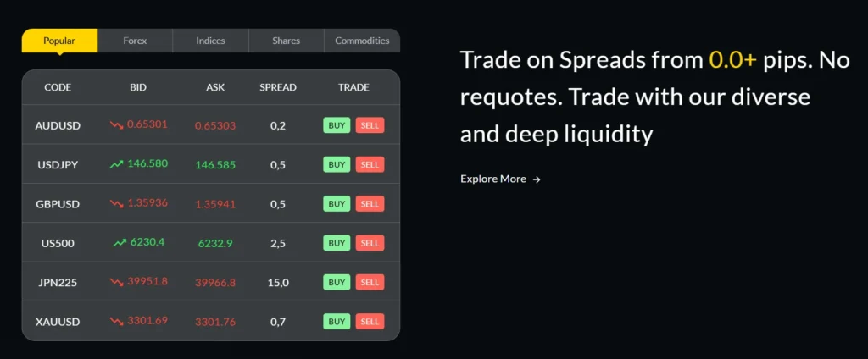868x359 pixels.
Task: Click the arrow icon beside Explore More
Action: coord(537,179)
